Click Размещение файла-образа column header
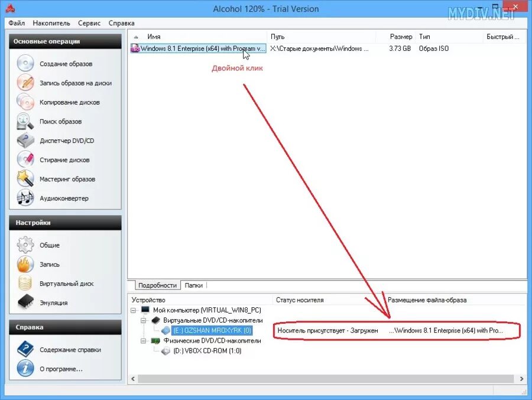Image resolution: width=532 pixels, height=400 pixels. pyautogui.click(x=455, y=300)
